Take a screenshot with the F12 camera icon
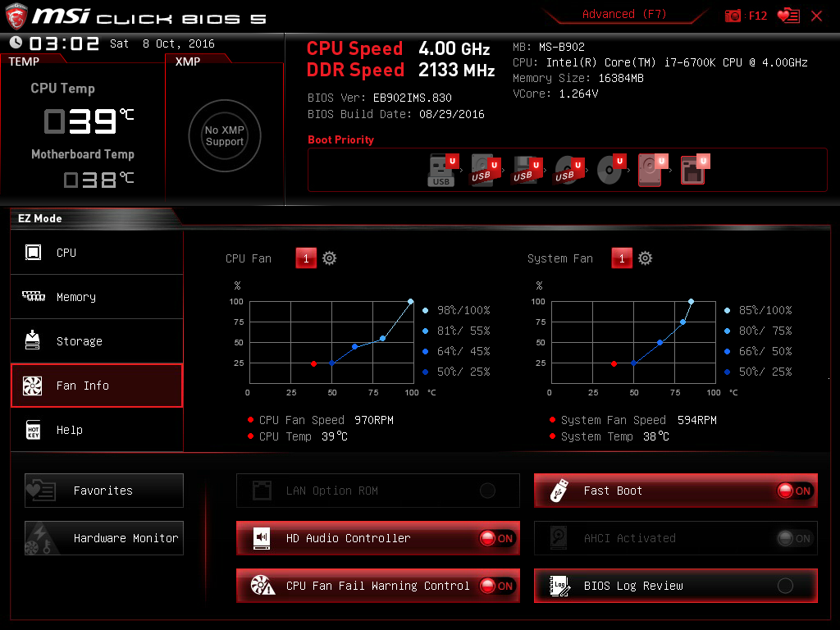Viewport: 840px width, 630px height. point(733,16)
